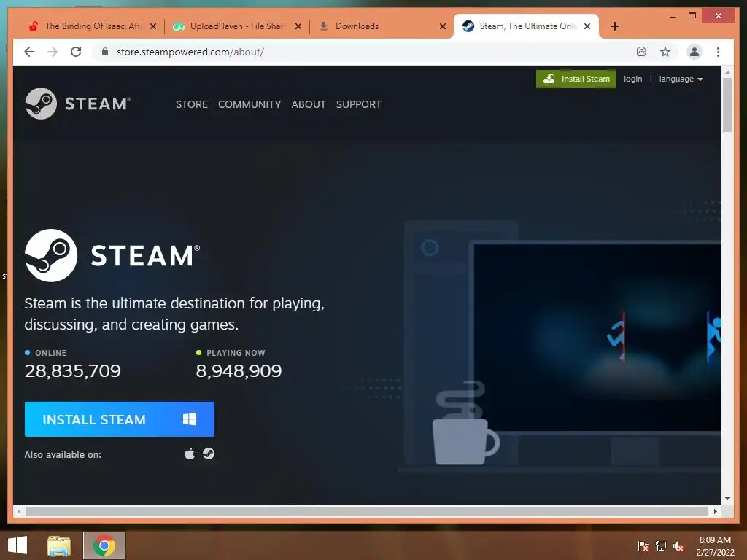Click the padlock site info icon

[105, 52]
